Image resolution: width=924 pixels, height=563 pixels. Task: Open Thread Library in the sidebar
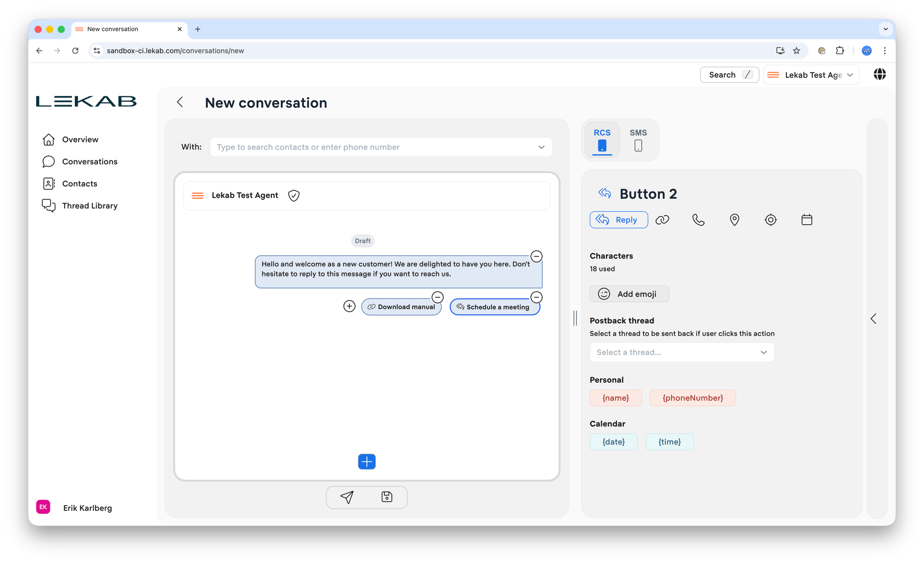(x=90, y=206)
